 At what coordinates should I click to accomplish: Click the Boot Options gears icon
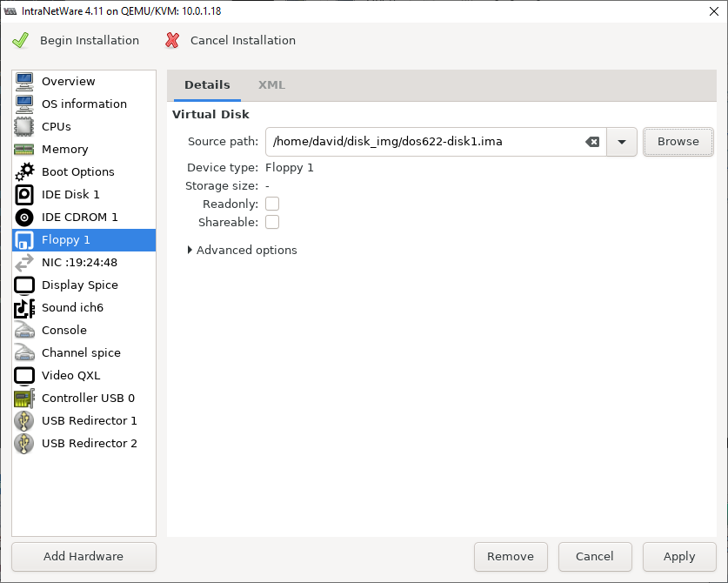24,172
